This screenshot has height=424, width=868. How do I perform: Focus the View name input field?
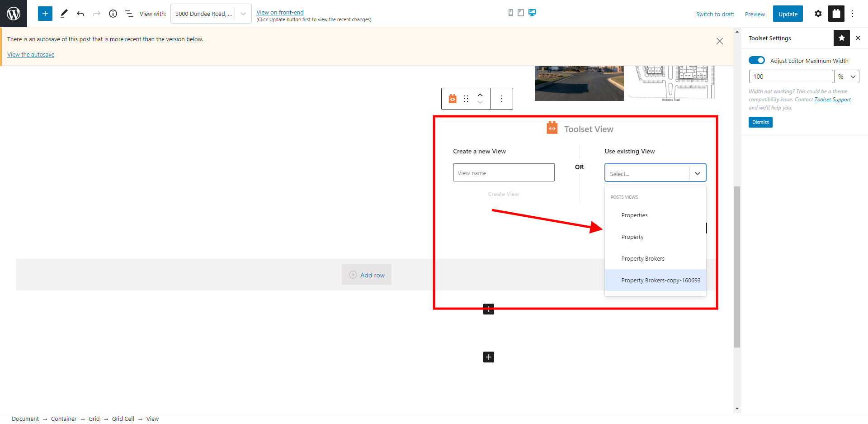point(504,172)
